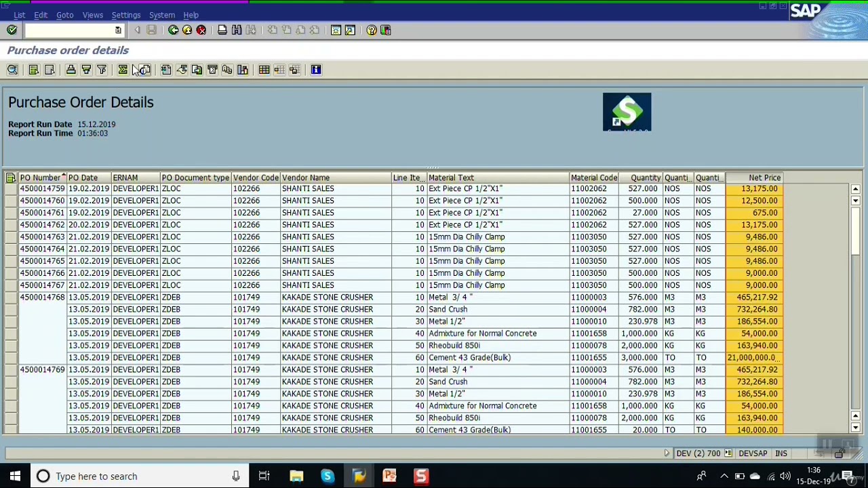Image resolution: width=868 pixels, height=488 pixels.
Task: Click the green Enter checkmark icon
Action: click(x=12, y=30)
